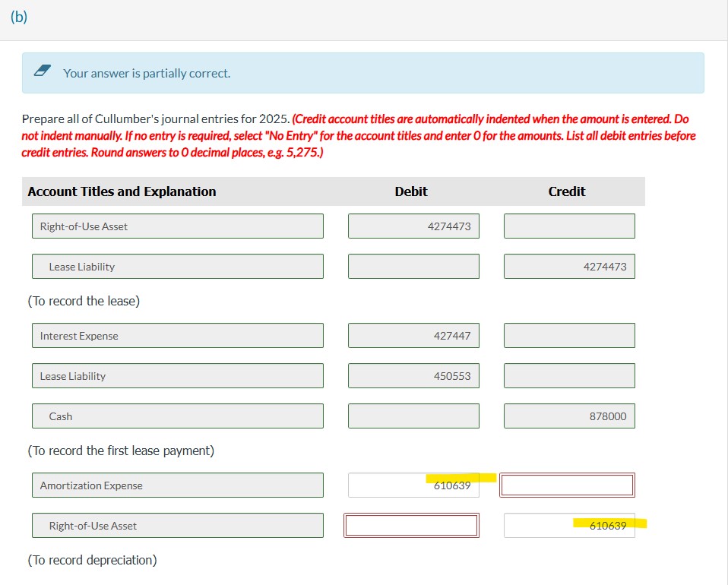This screenshot has width=728, height=585.
Task: Click the empty debit field beside Cash
Action: 413,416
